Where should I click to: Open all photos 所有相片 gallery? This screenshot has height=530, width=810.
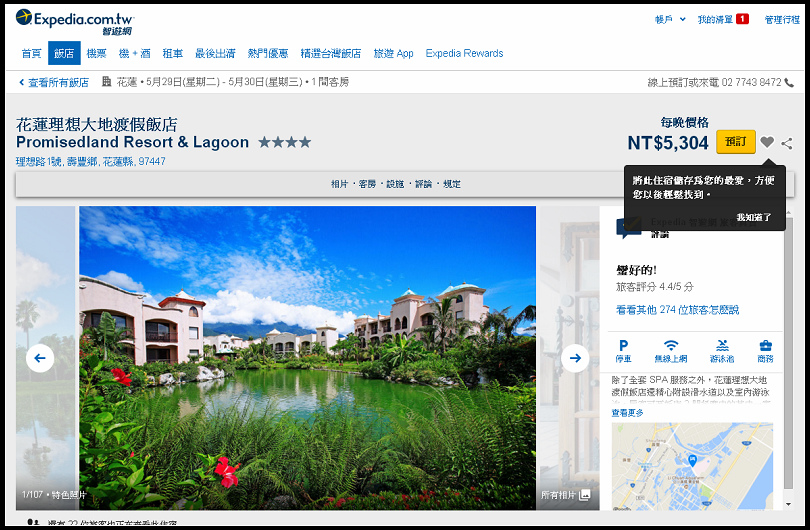coord(566,495)
